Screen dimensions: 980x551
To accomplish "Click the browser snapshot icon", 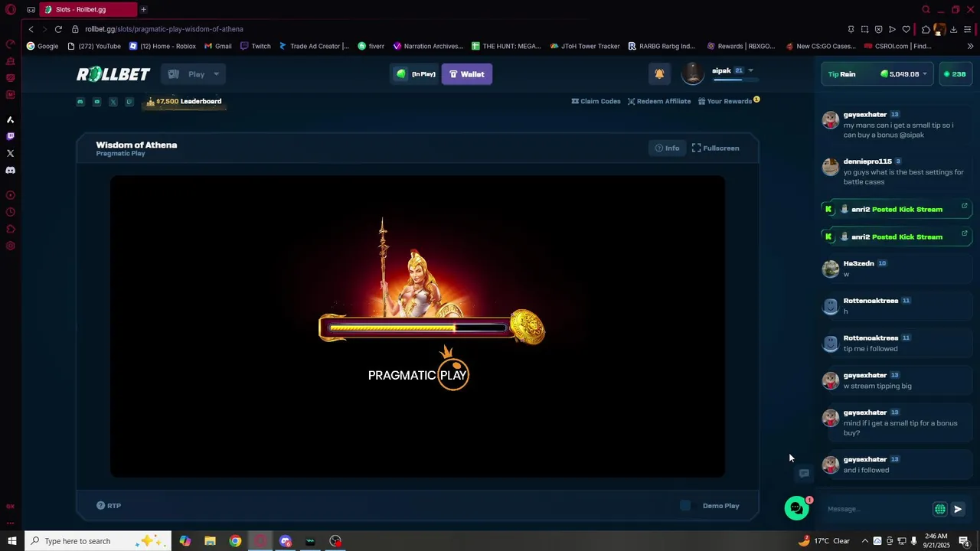I will (865, 29).
